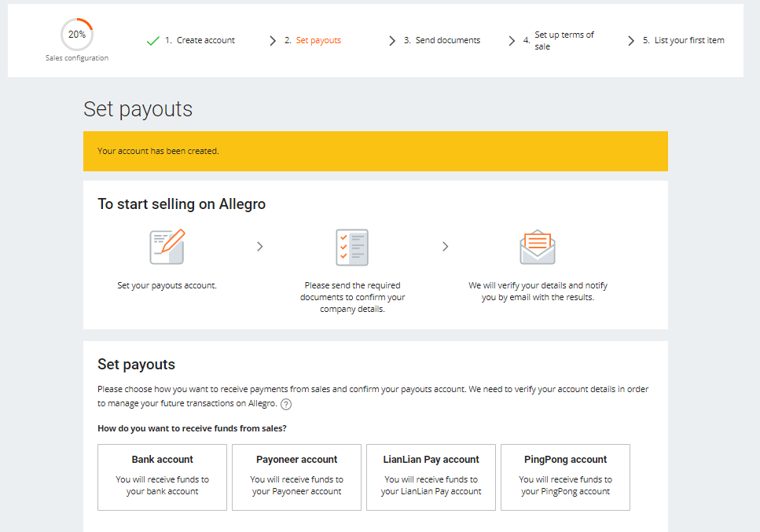This screenshot has height=532, width=760.
Task: Click the chevron before Send documents step
Action: (x=392, y=41)
